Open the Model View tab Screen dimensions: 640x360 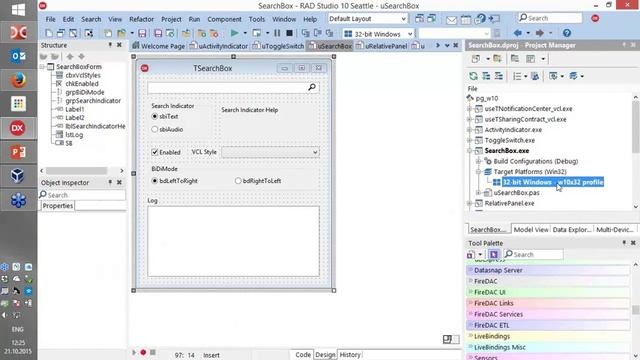[531, 229]
